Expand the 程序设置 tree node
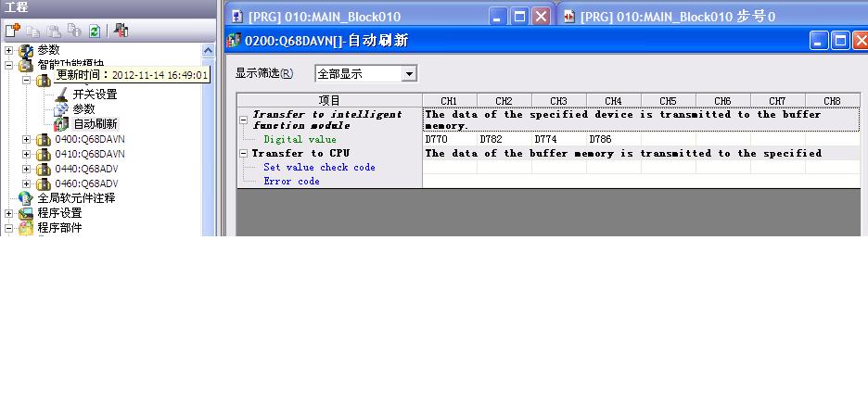 point(9,213)
